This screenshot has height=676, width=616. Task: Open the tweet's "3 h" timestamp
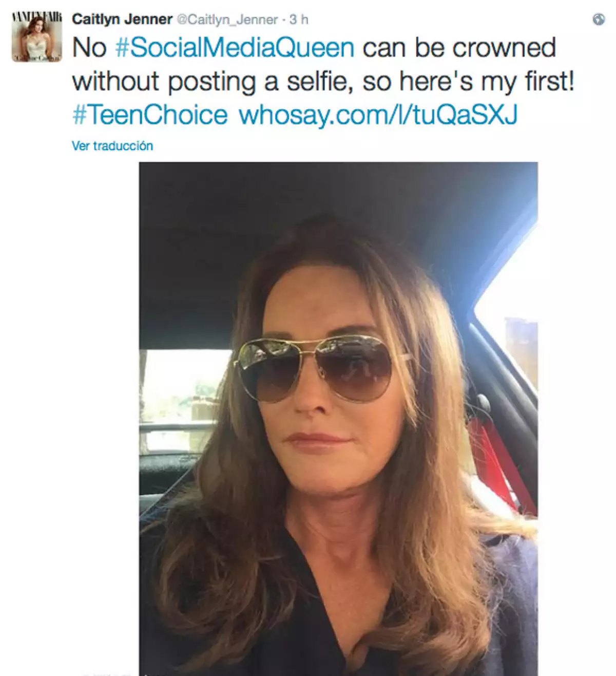tap(299, 20)
